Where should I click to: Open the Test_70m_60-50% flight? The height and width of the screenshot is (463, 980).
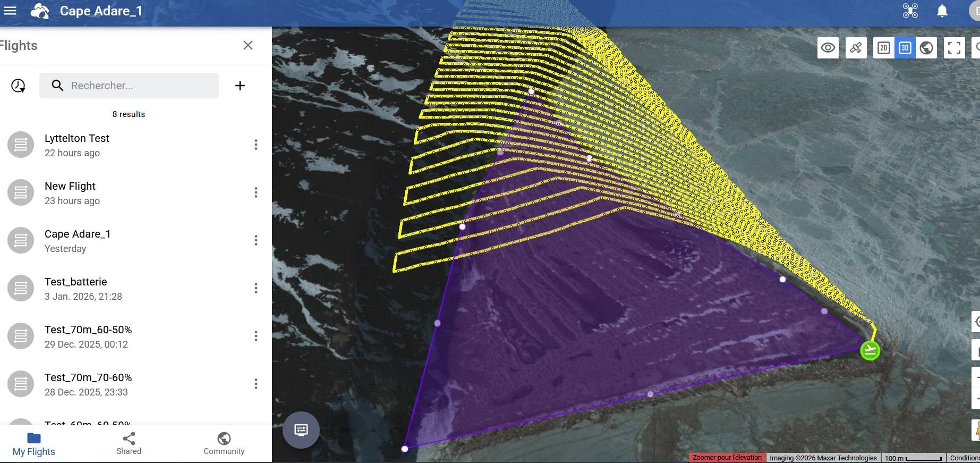pyautogui.click(x=88, y=336)
